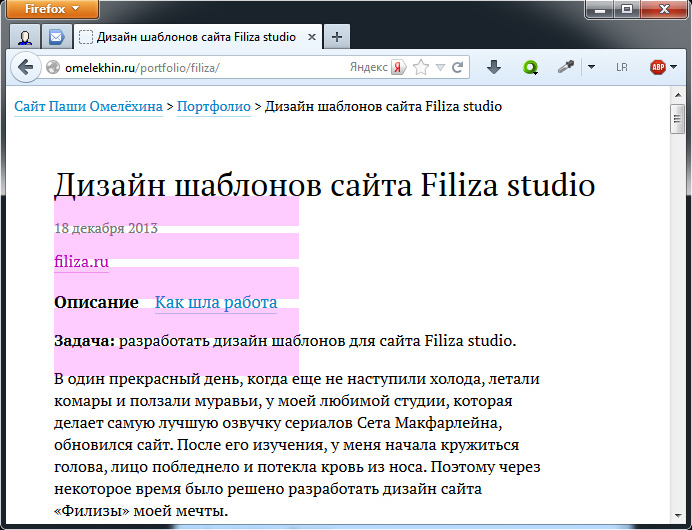Open the Adblock Plus menu
This screenshot has height=530, width=692.
(657, 68)
